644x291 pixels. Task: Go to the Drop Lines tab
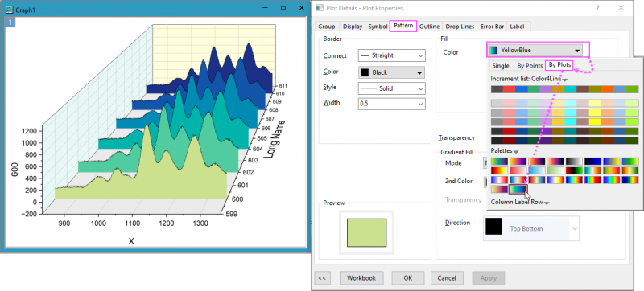pyautogui.click(x=460, y=27)
